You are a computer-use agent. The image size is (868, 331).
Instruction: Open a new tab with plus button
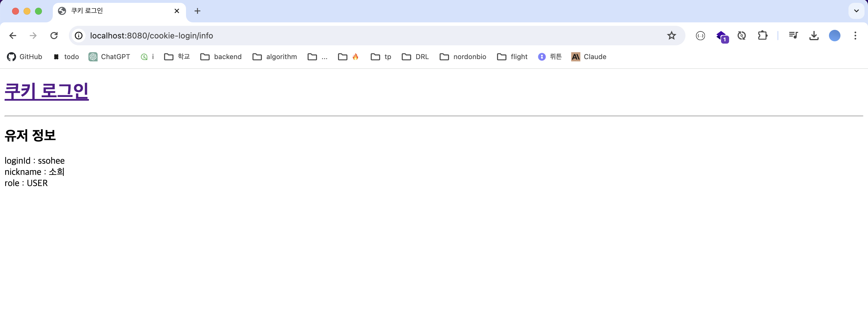[x=197, y=11]
